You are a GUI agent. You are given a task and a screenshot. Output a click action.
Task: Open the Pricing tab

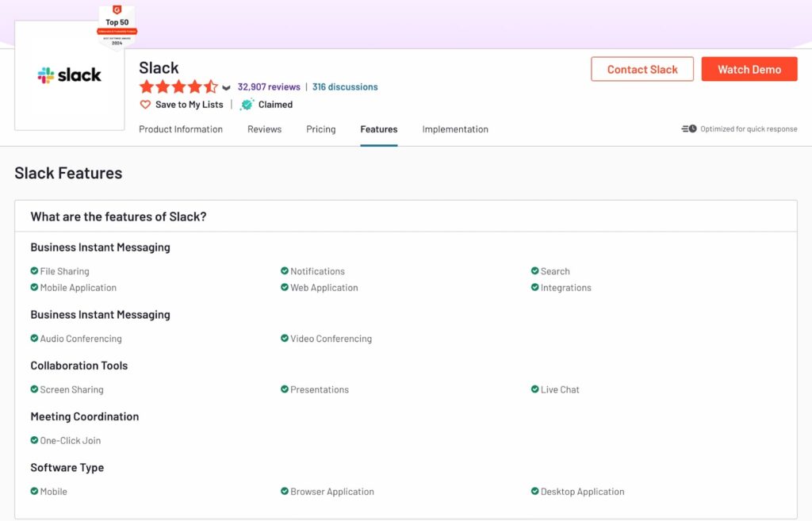tap(321, 129)
